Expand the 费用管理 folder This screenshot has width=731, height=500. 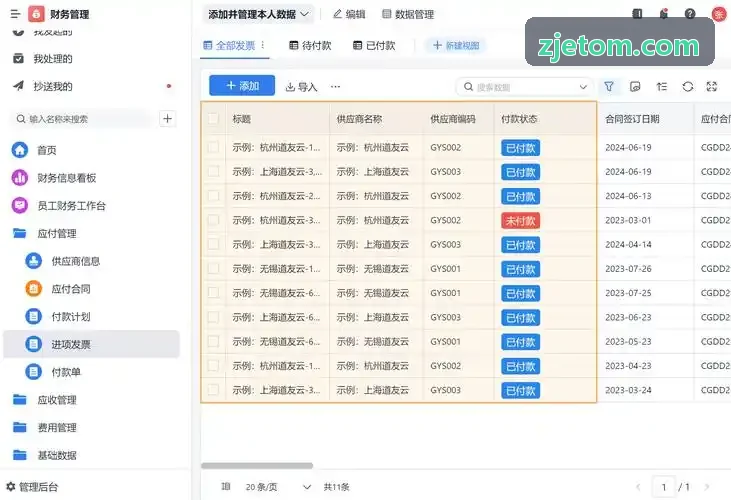click(20, 427)
